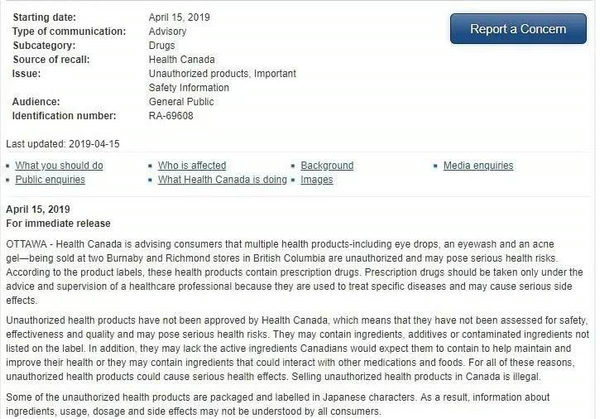Open the Who is affected link

[192, 166]
